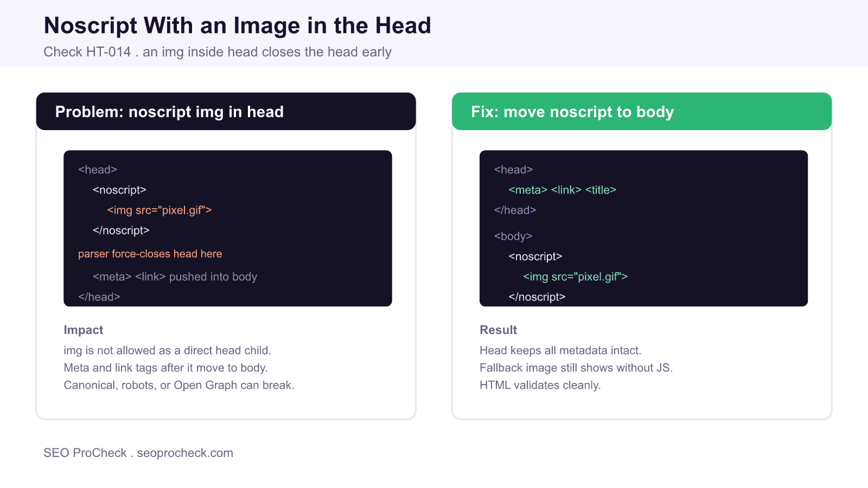Select the subtitle 'Check HT-014' line
Image resolution: width=868 pixels, height=488 pixels.
[x=218, y=52]
